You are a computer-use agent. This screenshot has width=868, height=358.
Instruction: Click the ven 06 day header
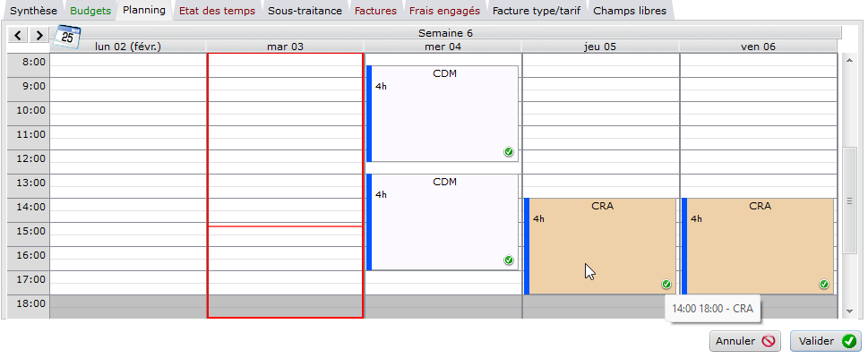758,47
